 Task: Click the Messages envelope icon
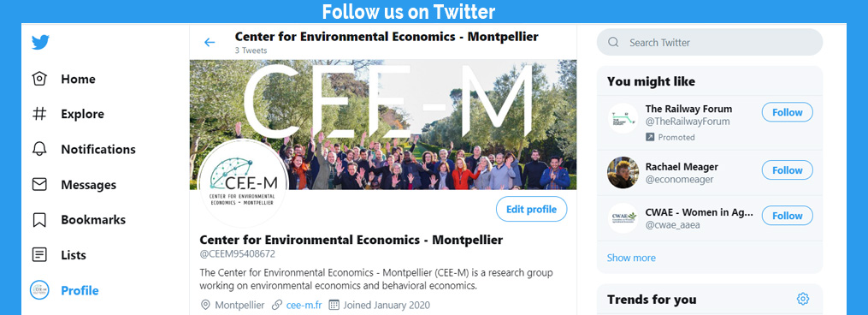click(39, 185)
